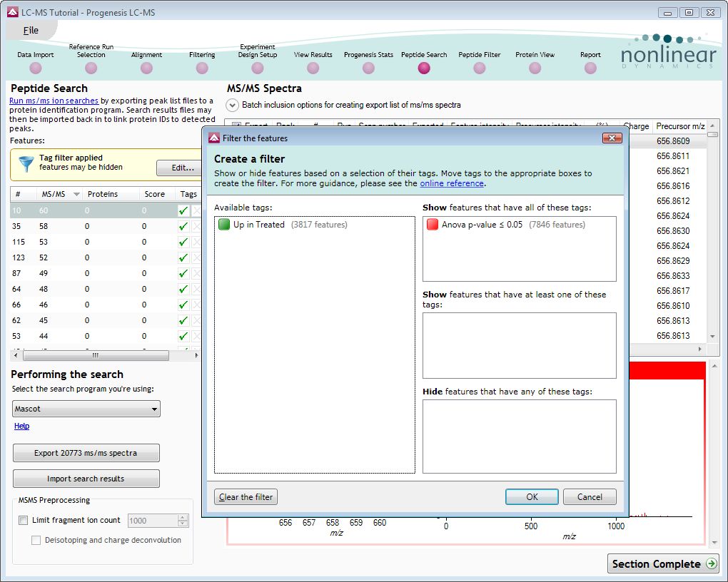The width and height of the screenshot is (728, 582).
Task: Click the Tags column header
Action: tap(188, 194)
